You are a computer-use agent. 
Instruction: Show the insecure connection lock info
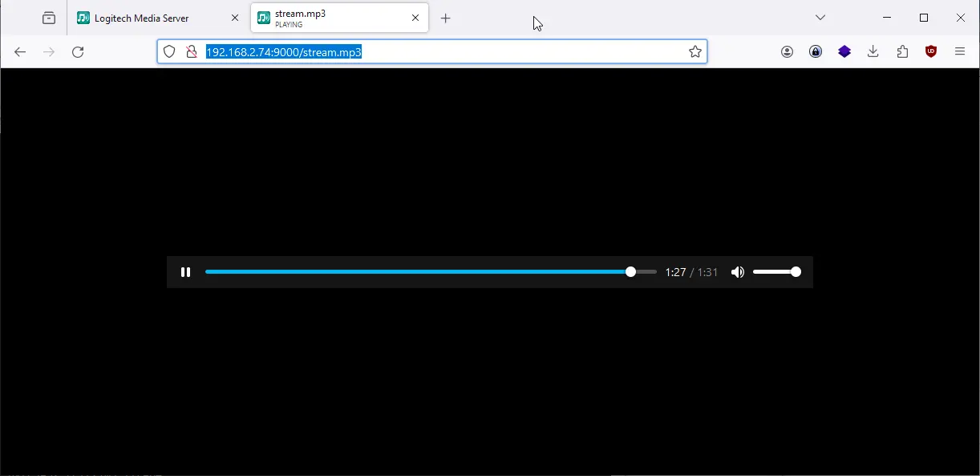pos(192,51)
